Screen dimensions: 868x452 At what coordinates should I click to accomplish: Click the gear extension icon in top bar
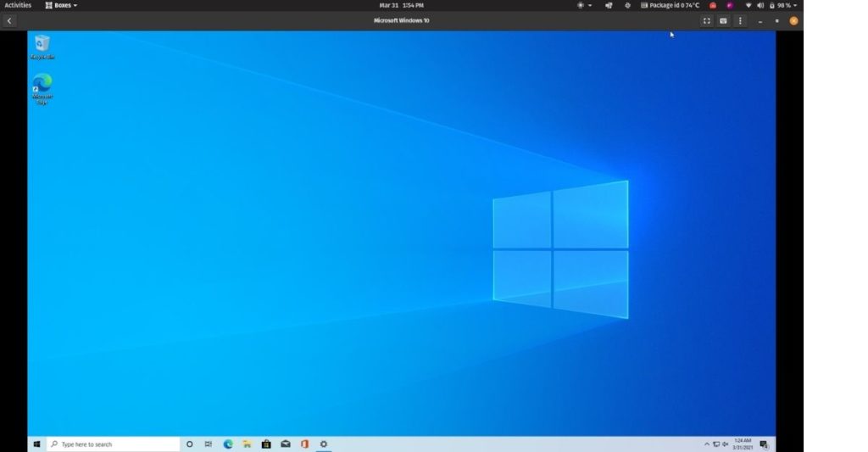[x=627, y=5]
